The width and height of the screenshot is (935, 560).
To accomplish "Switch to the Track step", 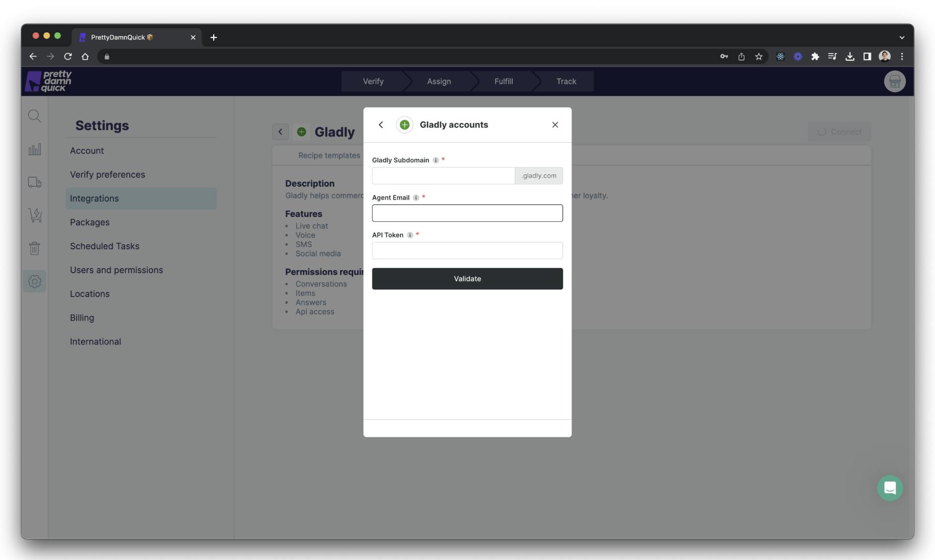I will coord(566,81).
